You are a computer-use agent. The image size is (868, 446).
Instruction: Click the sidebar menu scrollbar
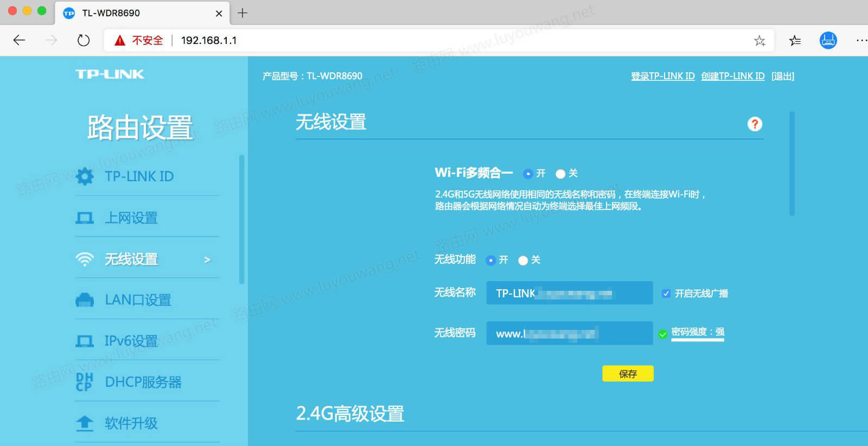pyautogui.click(x=241, y=219)
